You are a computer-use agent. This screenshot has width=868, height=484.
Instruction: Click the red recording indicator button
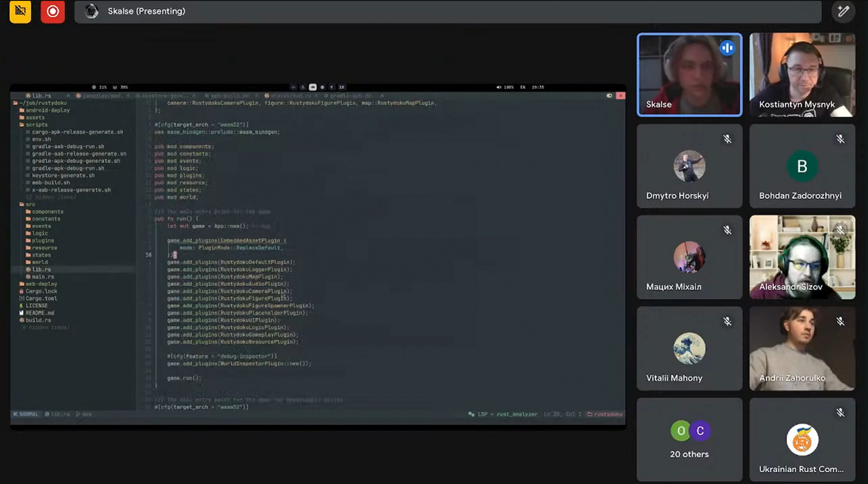(53, 11)
